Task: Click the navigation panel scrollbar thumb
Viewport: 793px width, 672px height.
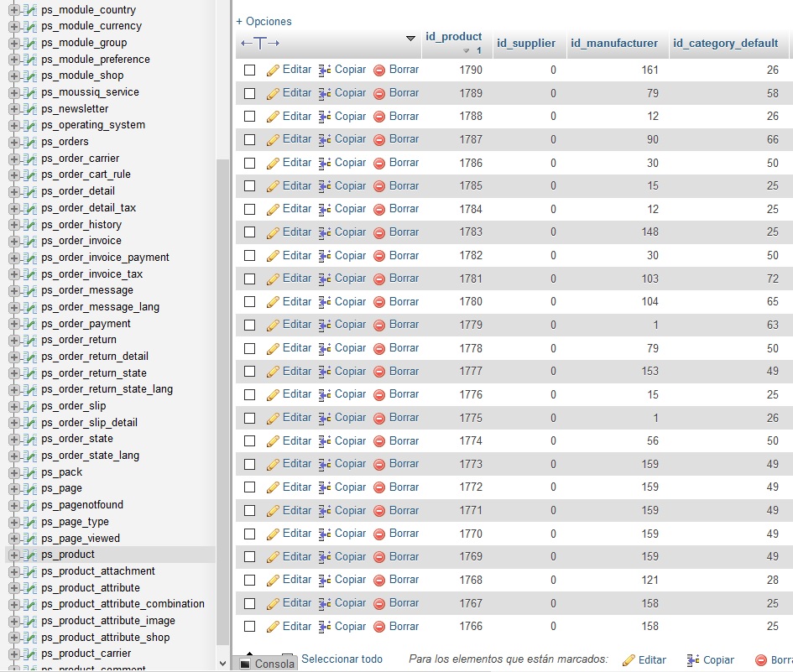Action: pyautogui.click(x=222, y=402)
